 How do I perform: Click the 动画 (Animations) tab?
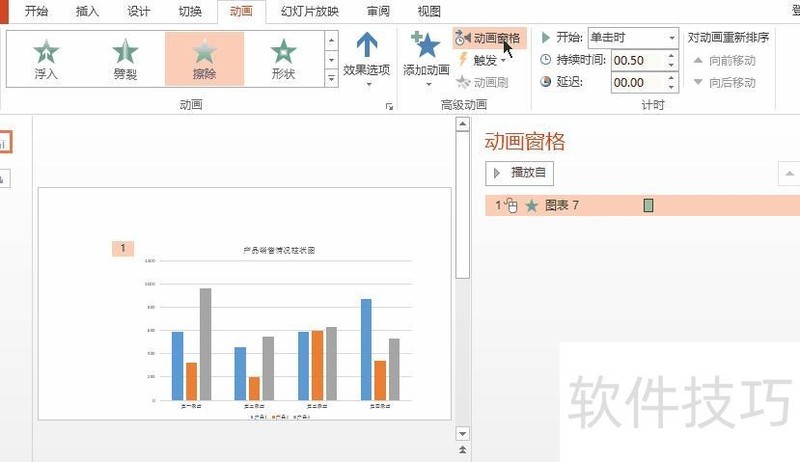coord(241,11)
